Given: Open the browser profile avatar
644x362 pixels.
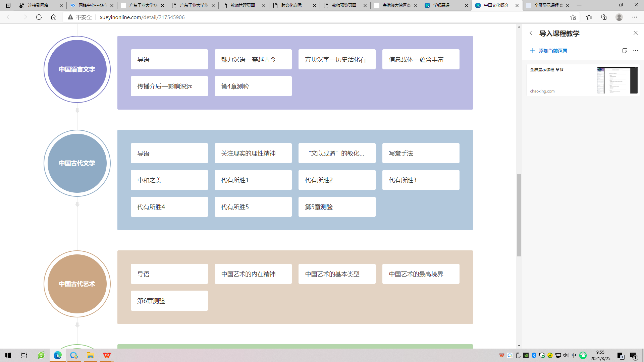Looking at the screenshot, I should point(619,17).
